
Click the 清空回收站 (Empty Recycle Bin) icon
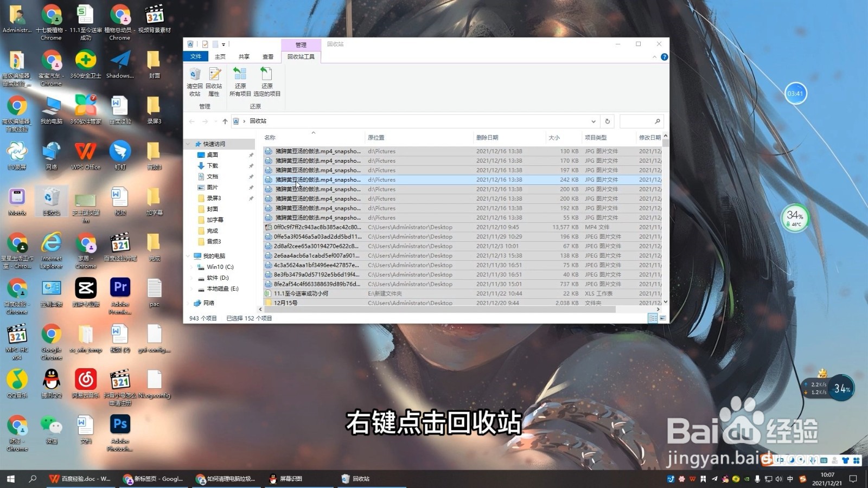195,81
